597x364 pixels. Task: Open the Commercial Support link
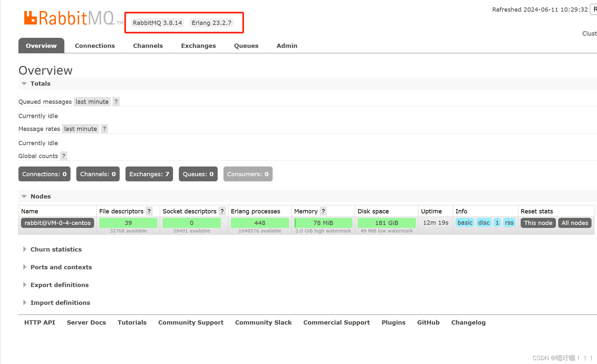(x=336, y=322)
